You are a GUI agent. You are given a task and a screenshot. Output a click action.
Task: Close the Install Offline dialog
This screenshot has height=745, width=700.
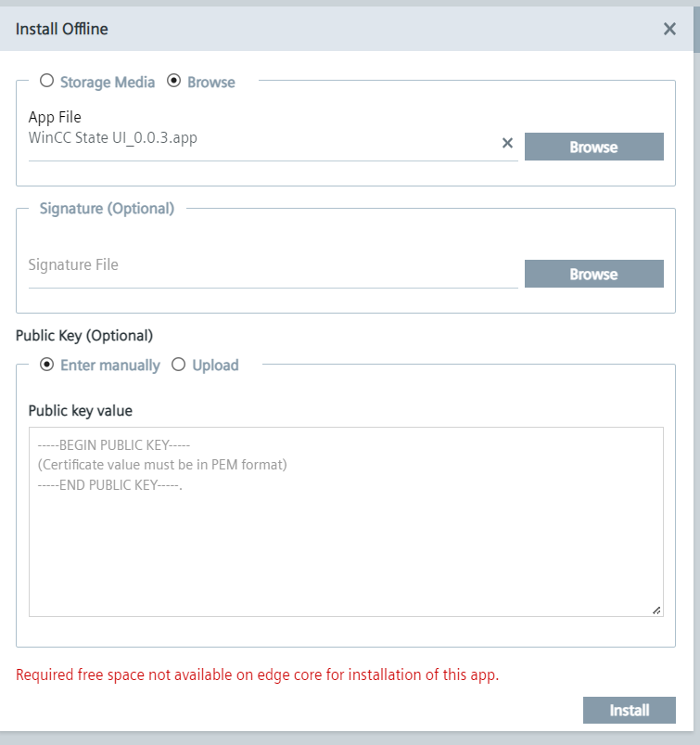[669, 29]
